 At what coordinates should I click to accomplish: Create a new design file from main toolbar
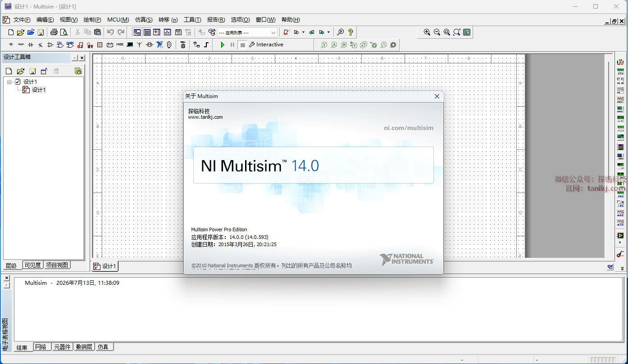[11, 32]
